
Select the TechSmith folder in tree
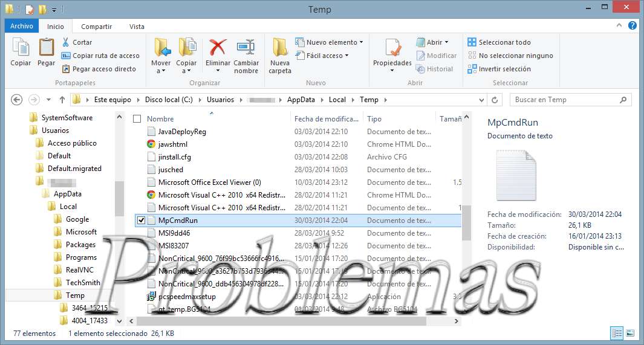click(x=83, y=283)
